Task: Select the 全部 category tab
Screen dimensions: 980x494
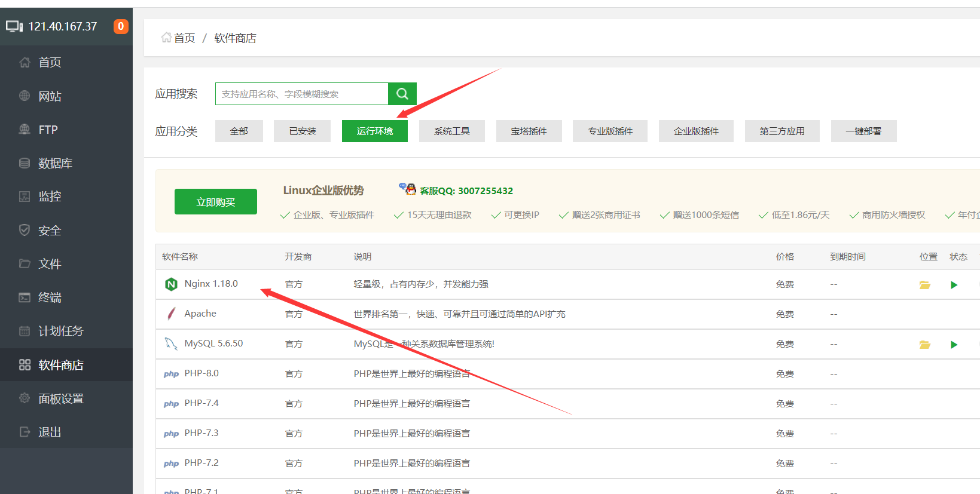Action: 239,131
